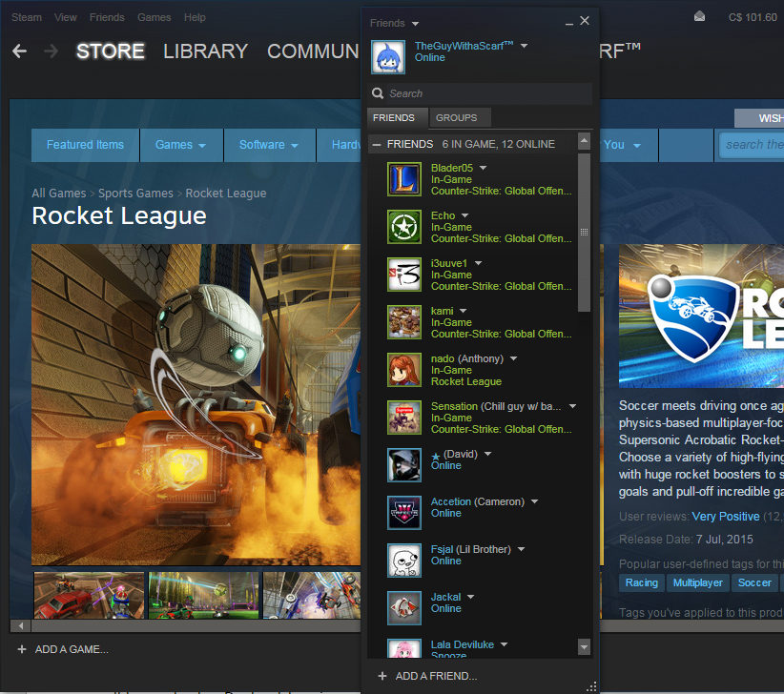Open Jackal's avatar
784x694 pixels.
tap(404, 608)
